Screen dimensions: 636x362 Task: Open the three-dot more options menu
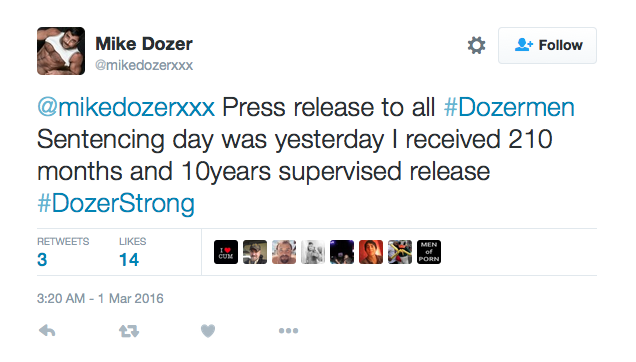click(288, 331)
